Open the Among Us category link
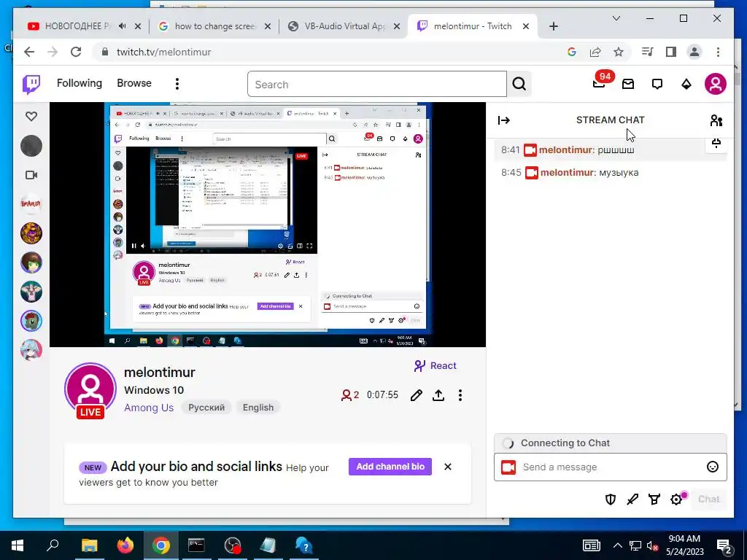 [149, 408]
